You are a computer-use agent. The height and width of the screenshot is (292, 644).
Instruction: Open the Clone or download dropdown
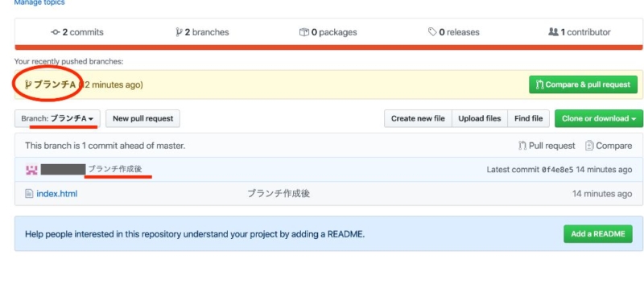pos(598,119)
